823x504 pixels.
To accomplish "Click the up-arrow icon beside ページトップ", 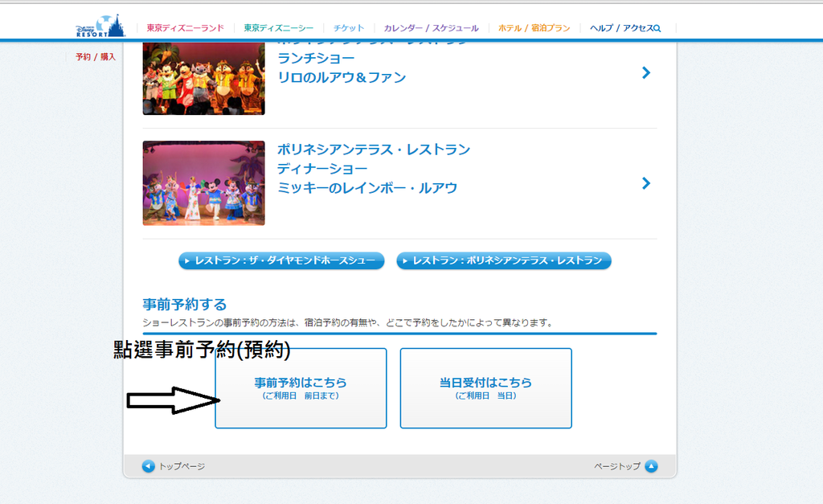I will [651, 466].
